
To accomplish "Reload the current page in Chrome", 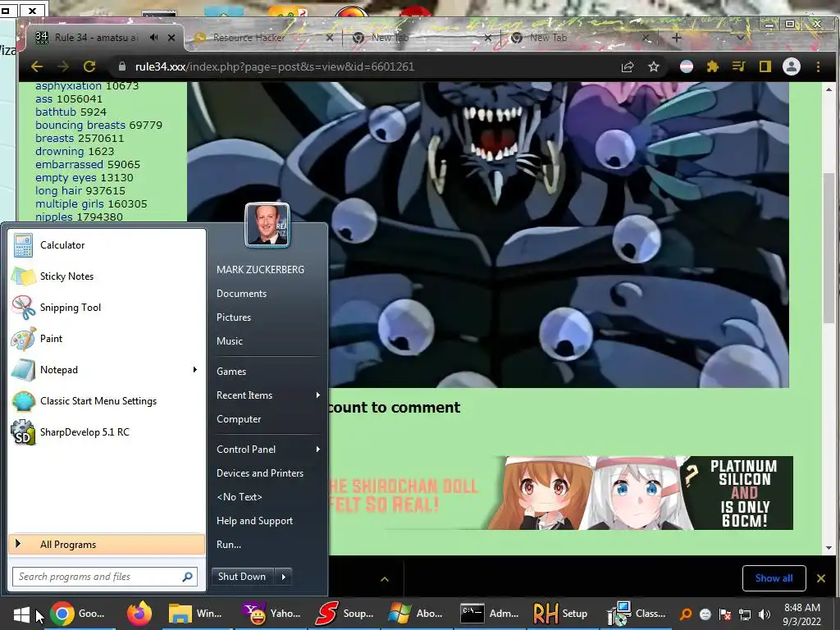I will 89,66.
